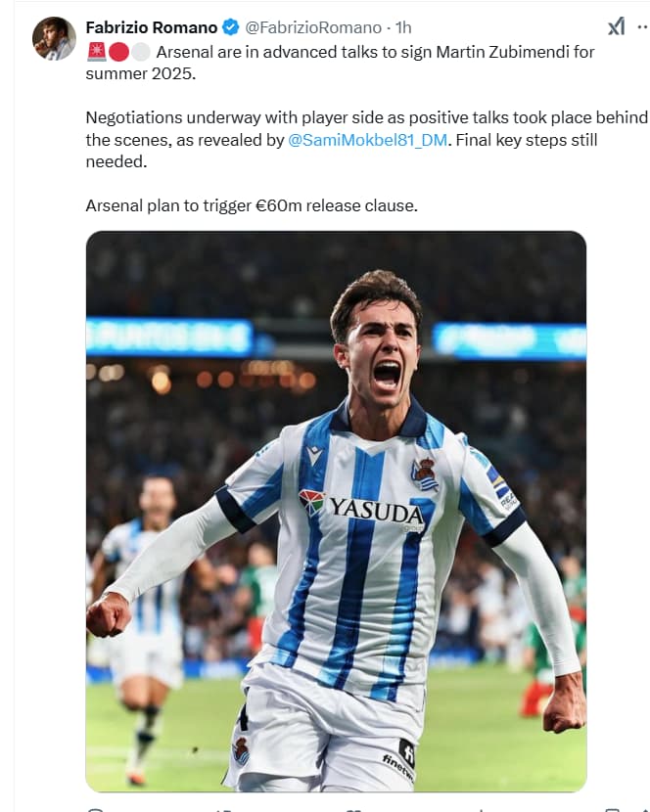Click the share icon at bottom right
650x812 pixels.
click(x=644, y=809)
